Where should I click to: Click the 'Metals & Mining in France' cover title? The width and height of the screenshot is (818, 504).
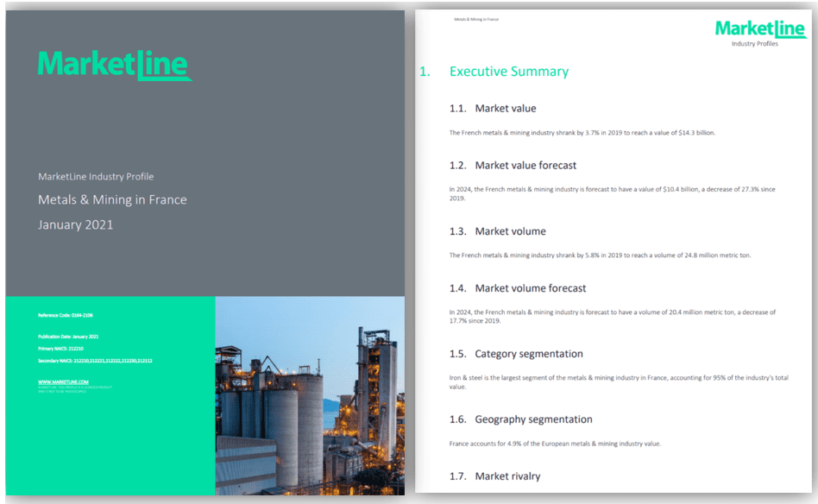[112, 200]
